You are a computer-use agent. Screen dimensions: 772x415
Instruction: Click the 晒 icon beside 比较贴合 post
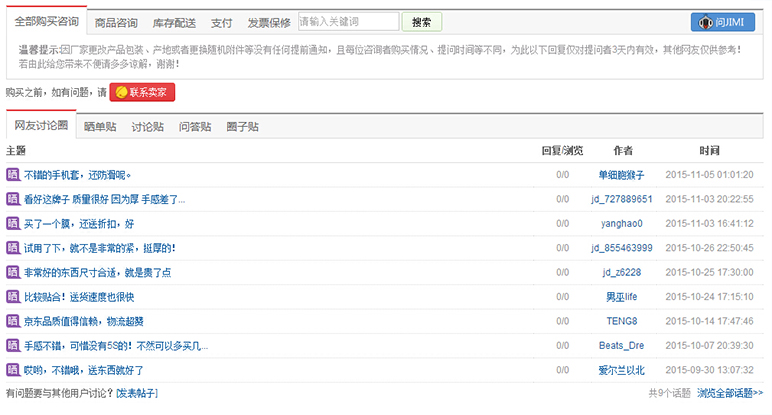tap(13, 296)
